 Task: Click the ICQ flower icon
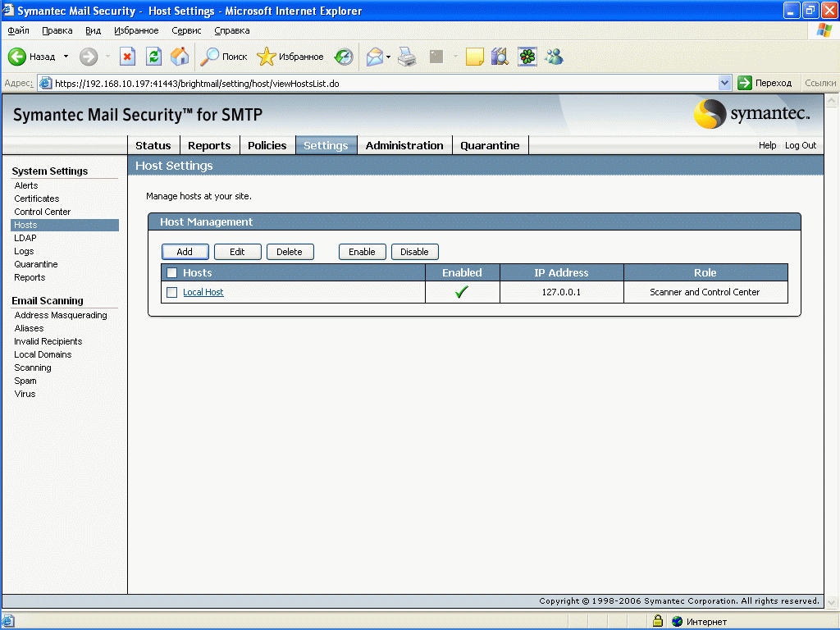(x=527, y=57)
